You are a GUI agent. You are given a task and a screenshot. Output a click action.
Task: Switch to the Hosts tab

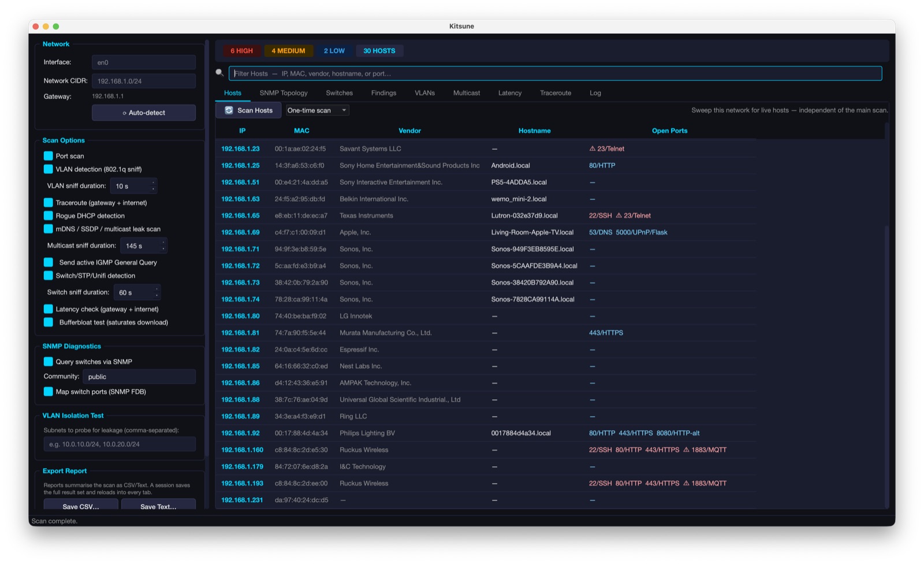233,93
